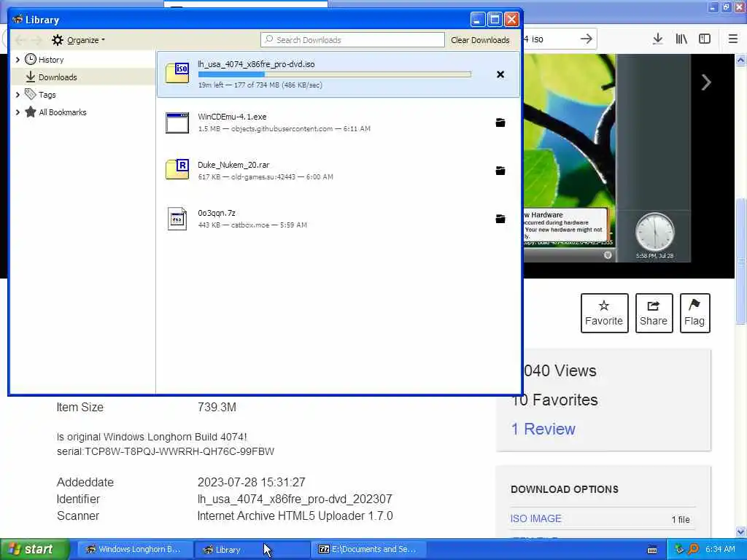Switch to Windows Longhorn B... taskbar item

point(133,550)
